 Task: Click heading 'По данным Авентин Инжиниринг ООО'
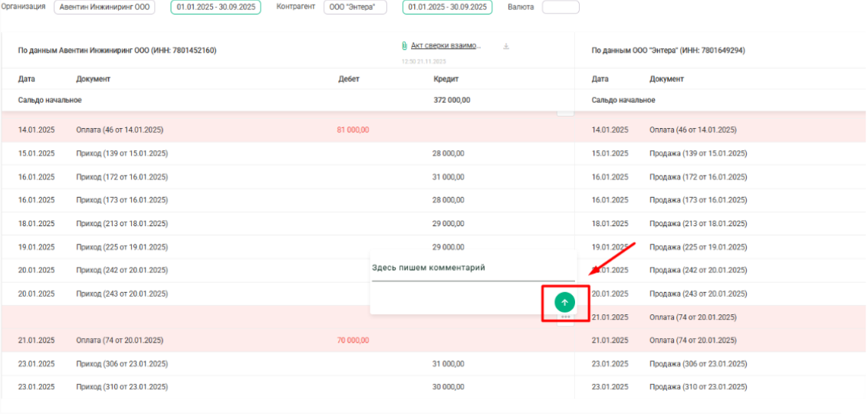tap(117, 51)
